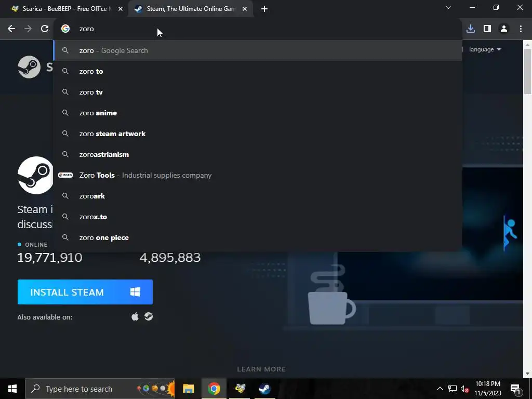Click the scrollbar up arrow
The width and height of the screenshot is (532, 399).
[x=528, y=44]
